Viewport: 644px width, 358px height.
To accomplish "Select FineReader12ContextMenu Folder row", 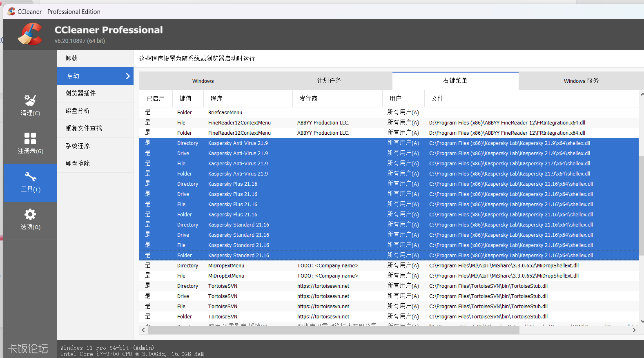I will click(x=389, y=133).
